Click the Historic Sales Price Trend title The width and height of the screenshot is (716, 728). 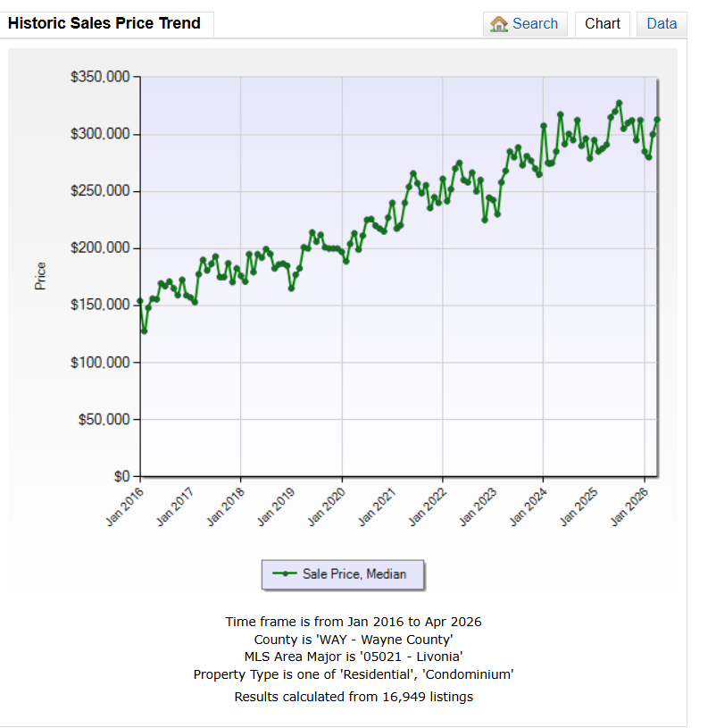104,23
